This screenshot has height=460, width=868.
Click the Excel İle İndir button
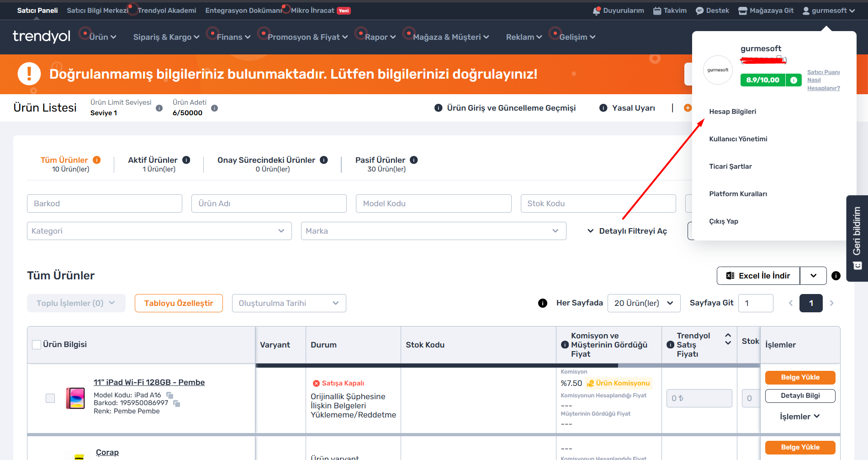coord(758,276)
